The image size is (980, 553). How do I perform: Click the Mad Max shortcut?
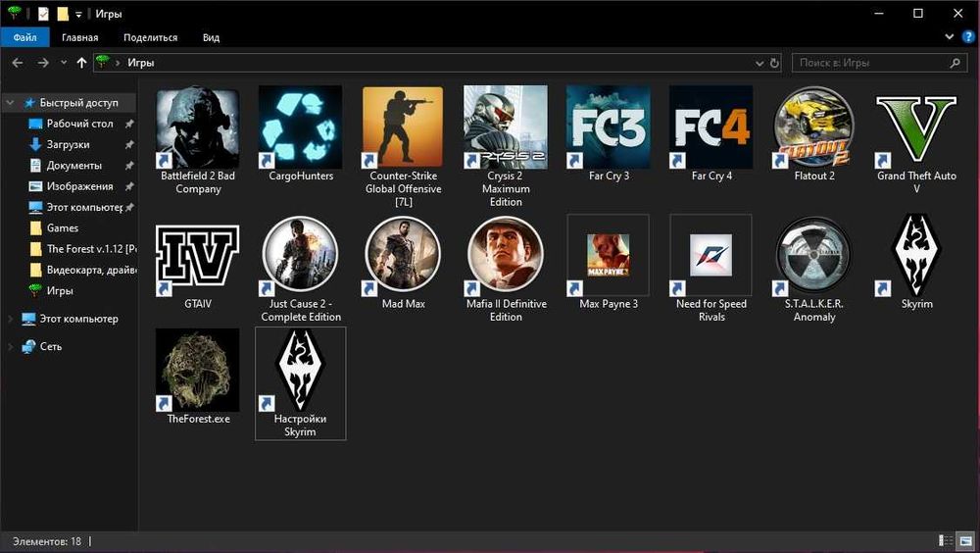tap(403, 256)
